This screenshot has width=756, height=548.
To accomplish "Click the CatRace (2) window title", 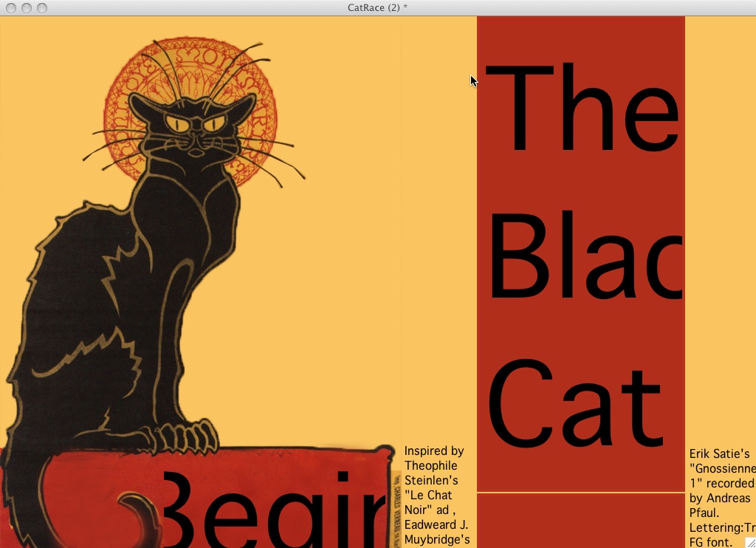I will tap(377, 7).
